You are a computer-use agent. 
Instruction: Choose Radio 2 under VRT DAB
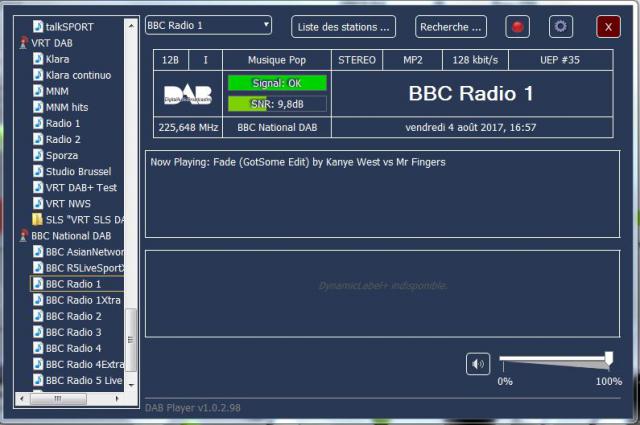(63, 139)
